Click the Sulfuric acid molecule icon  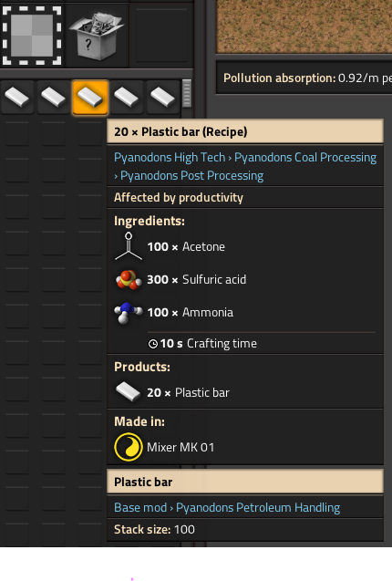[x=129, y=279]
